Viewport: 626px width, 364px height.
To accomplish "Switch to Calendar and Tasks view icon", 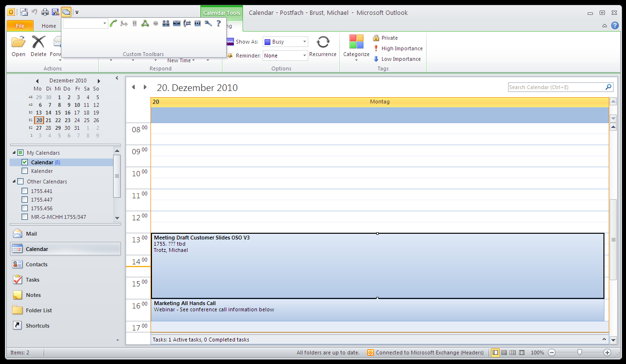I will pyautogui.click(x=504, y=353).
